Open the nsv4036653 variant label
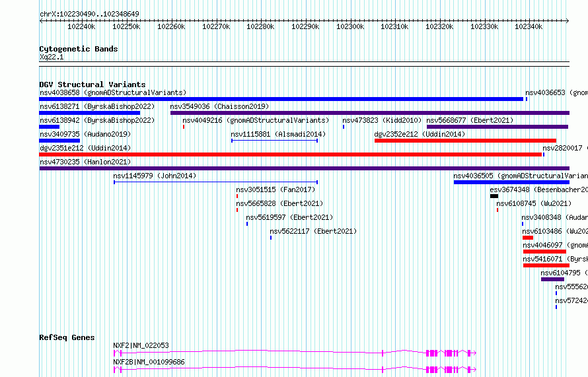 [556, 92]
